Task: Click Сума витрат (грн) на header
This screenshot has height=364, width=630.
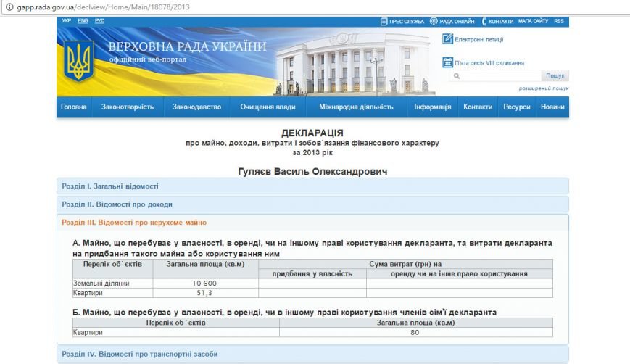Action: point(405,264)
